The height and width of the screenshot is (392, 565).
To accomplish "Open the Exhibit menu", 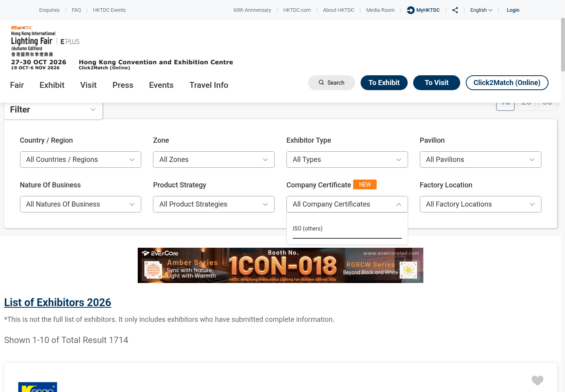I will [x=52, y=85].
